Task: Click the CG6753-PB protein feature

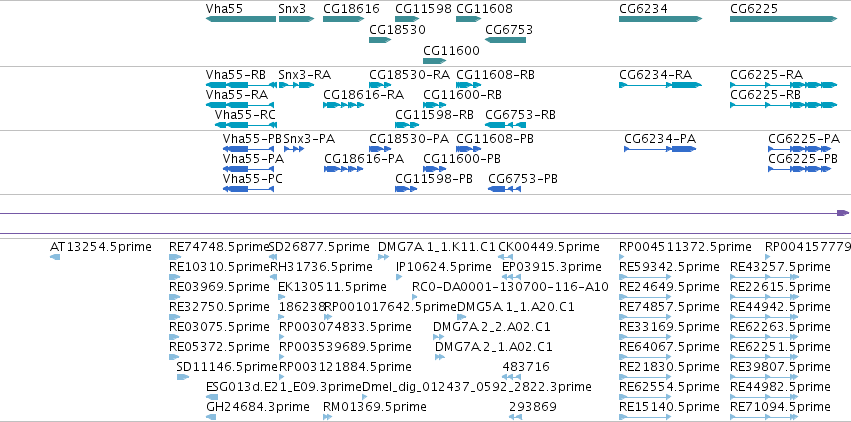Action: (x=505, y=189)
